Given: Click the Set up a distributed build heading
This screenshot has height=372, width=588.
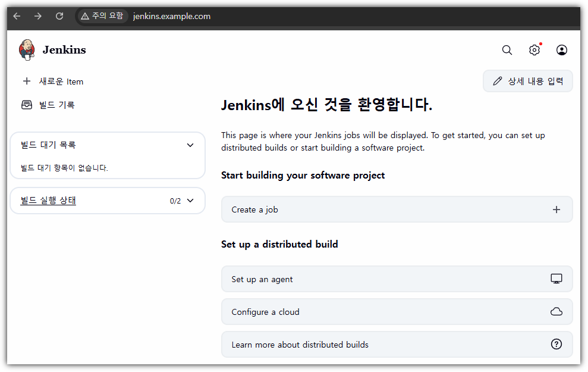Looking at the screenshot, I should tap(279, 245).
